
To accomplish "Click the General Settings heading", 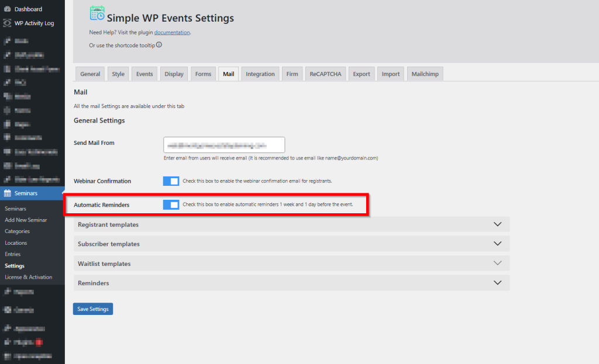I will 99,120.
